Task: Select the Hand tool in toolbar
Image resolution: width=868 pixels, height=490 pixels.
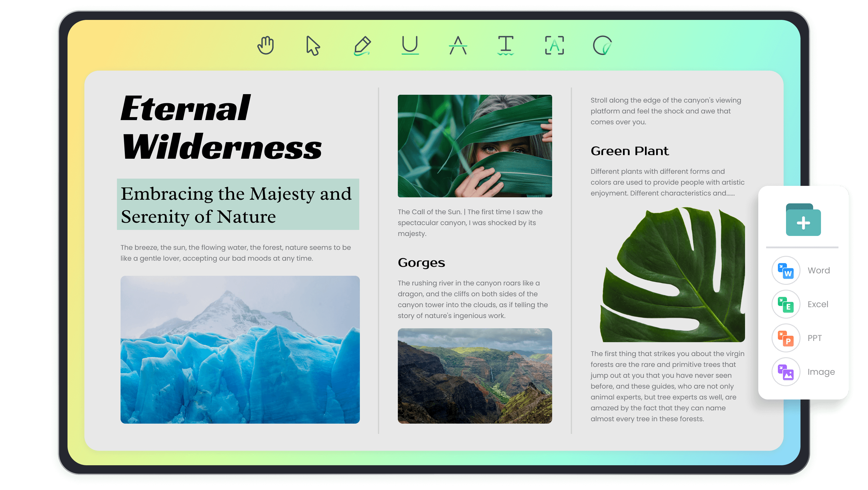Action: click(266, 45)
